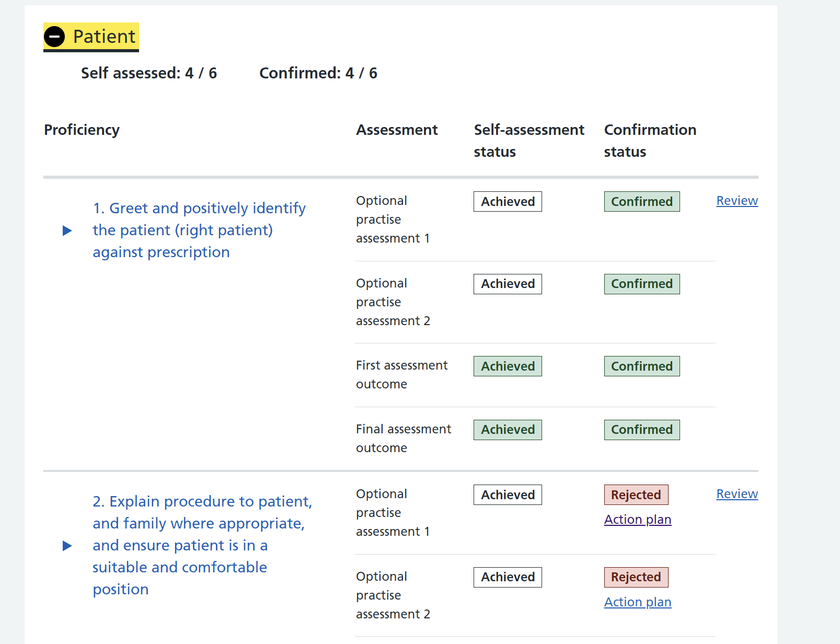Click Review link for proficiency 2
Screen dimensions: 840x644
(737, 494)
